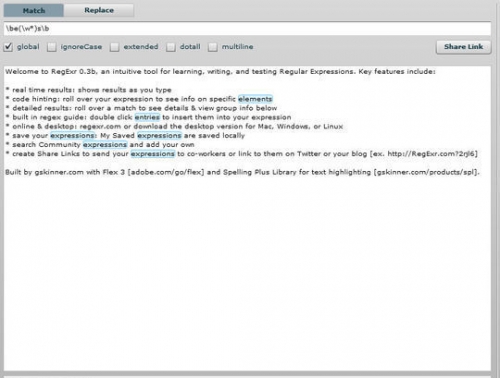Click the empty area of test text box

tap(247, 273)
